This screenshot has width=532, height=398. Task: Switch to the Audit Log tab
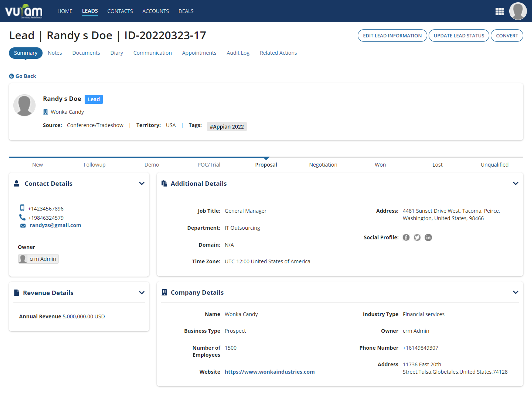click(238, 53)
